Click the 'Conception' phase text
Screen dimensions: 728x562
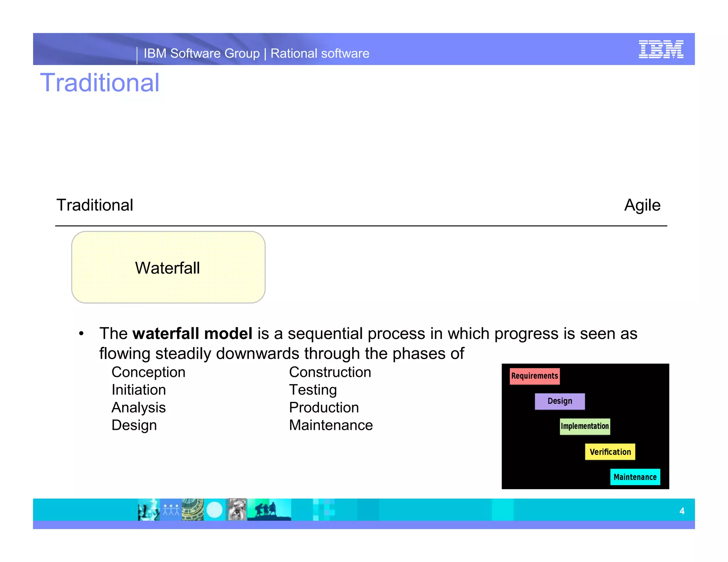pyautogui.click(x=149, y=373)
